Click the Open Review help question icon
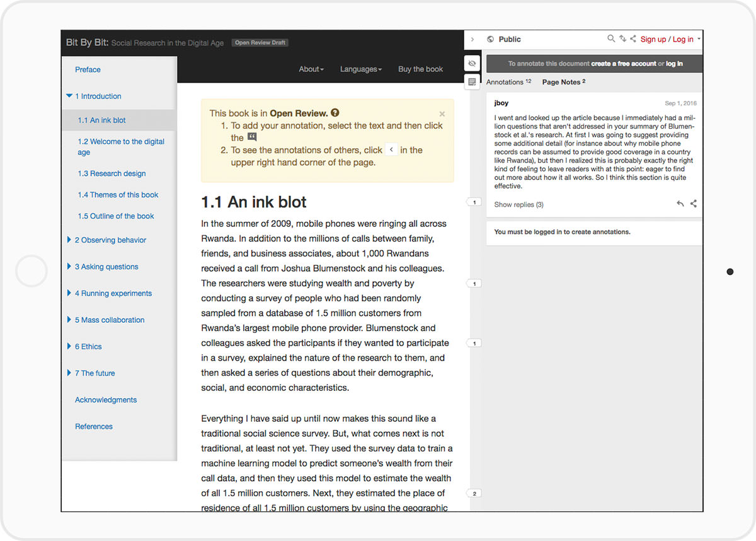 335,113
